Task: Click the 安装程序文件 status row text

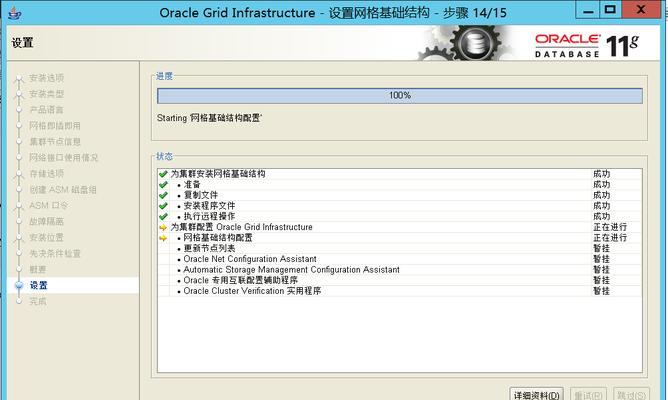Action: click(209, 206)
